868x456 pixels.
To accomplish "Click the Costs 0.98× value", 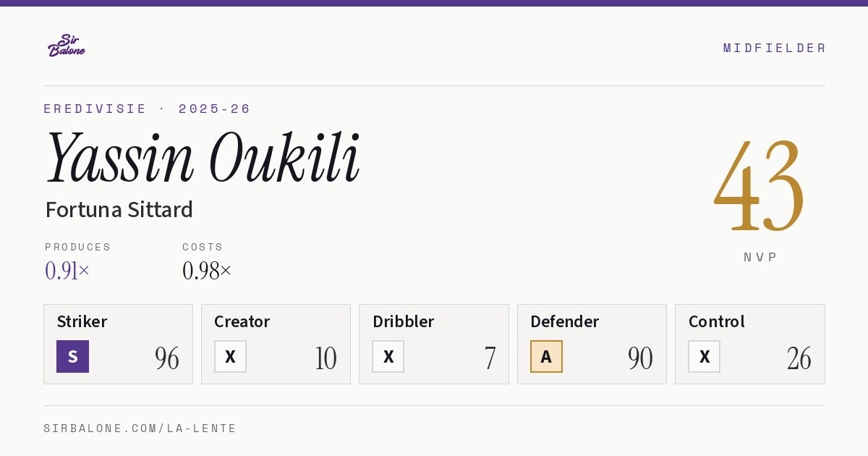I will pos(207,271).
